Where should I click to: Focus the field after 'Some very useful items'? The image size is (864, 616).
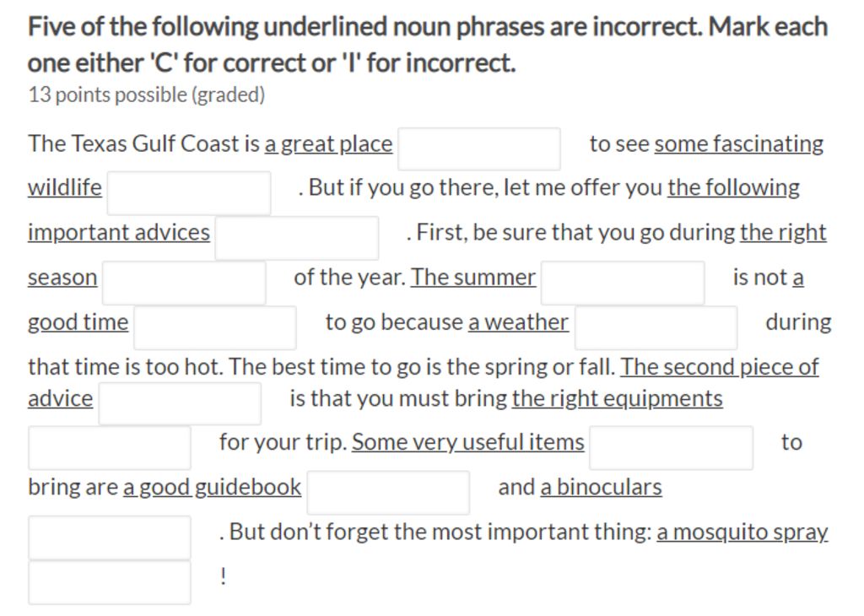tap(671, 448)
